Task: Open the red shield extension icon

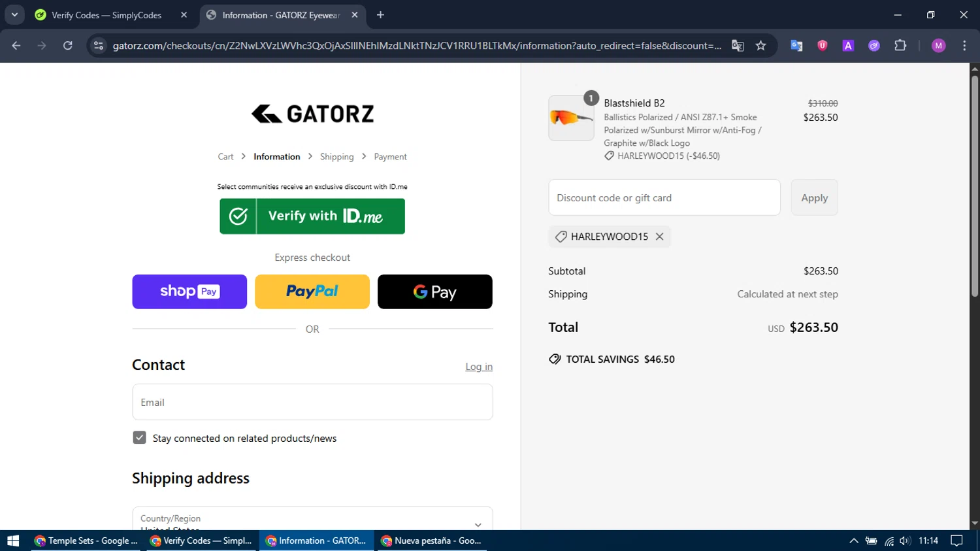Action: pos(823,46)
